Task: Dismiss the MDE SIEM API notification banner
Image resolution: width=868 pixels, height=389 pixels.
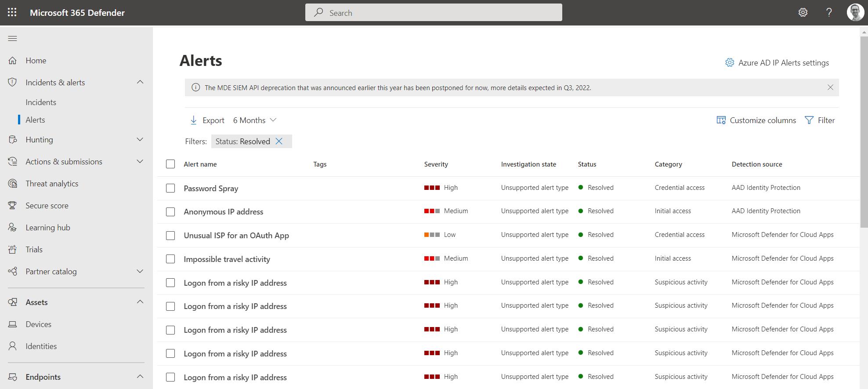Action: tap(830, 87)
